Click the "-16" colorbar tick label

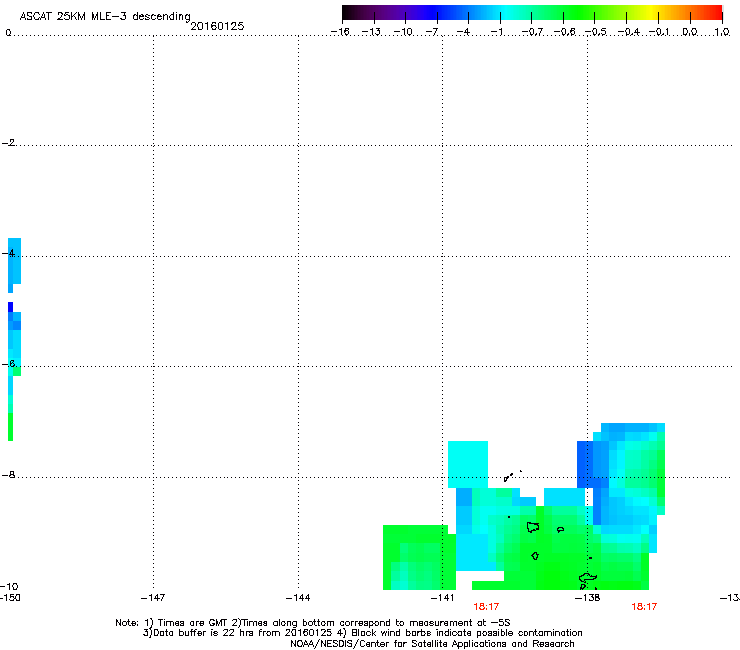click(340, 32)
